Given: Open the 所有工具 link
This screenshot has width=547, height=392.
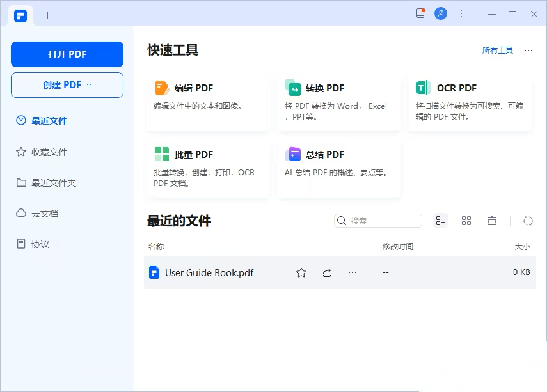Looking at the screenshot, I should point(497,51).
